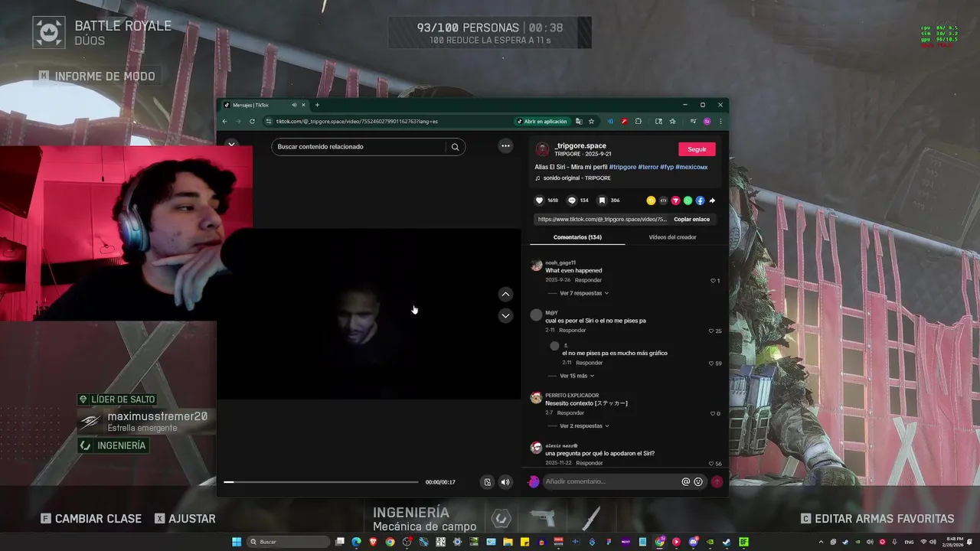Screen dimensions: 980x551
Task: Open sonido original - TRIPGORE link
Action: pyautogui.click(x=577, y=178)
